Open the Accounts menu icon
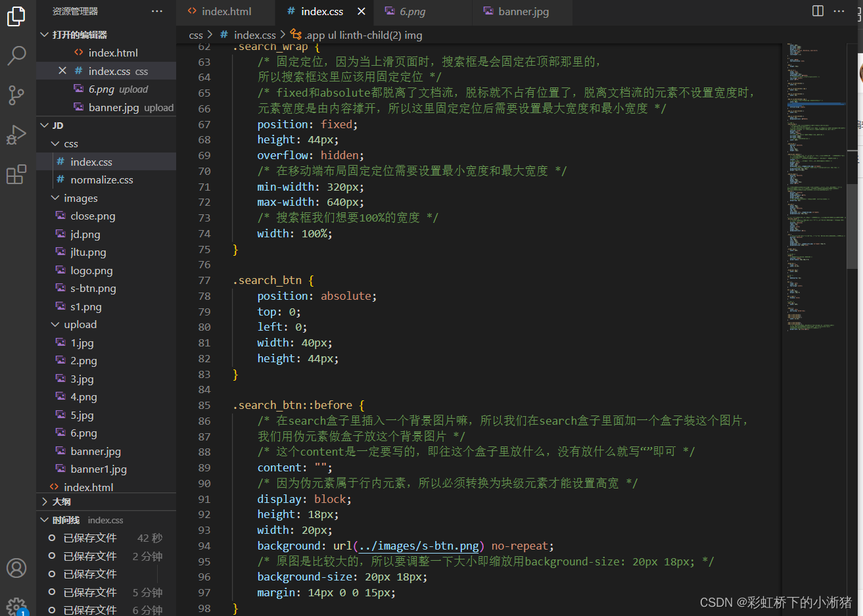The width and height of the screenshot is (863, 616). [x=16, y=568]
